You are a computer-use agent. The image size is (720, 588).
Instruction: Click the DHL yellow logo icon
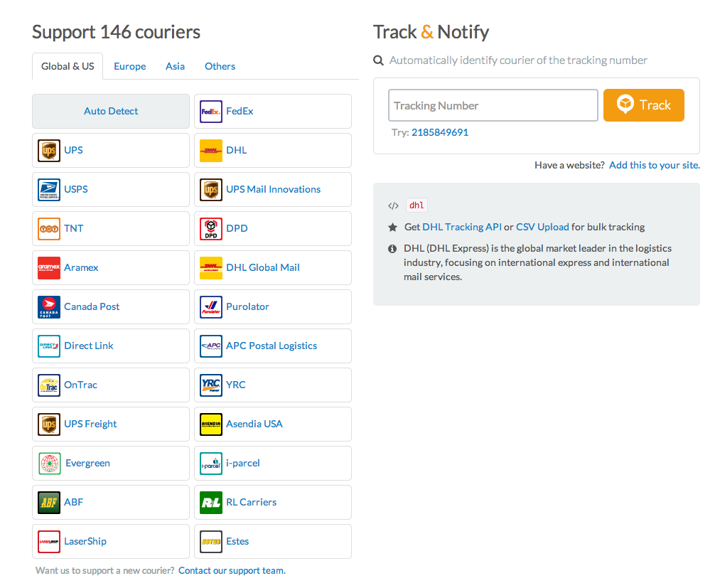tap(211, 150)
